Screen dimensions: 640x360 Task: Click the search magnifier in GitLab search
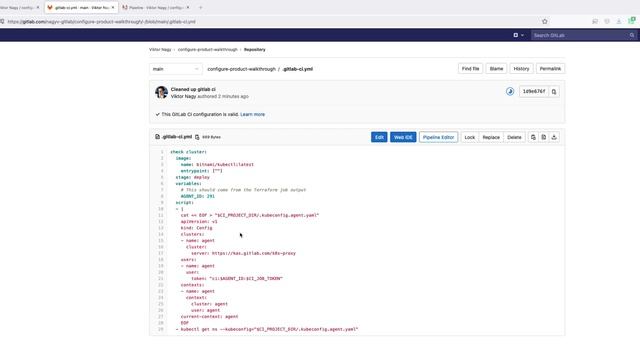tap(632, 36)
